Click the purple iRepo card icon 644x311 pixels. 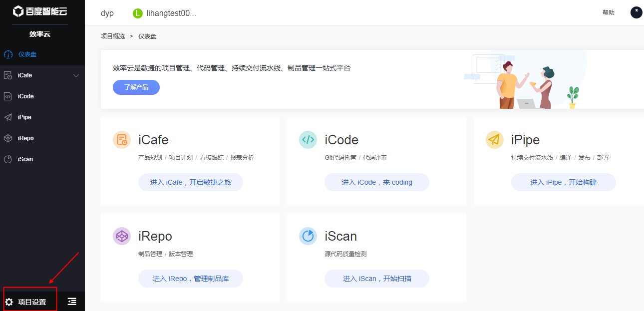[122, 236]
